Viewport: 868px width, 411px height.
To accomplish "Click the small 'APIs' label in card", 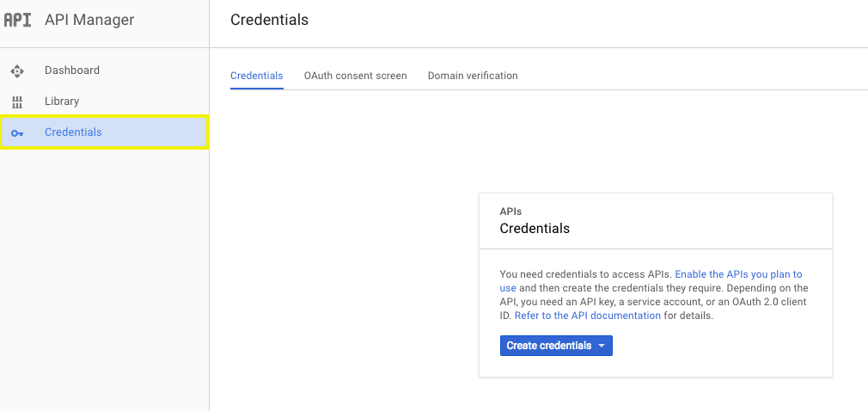I will click(x=511, y=212).
